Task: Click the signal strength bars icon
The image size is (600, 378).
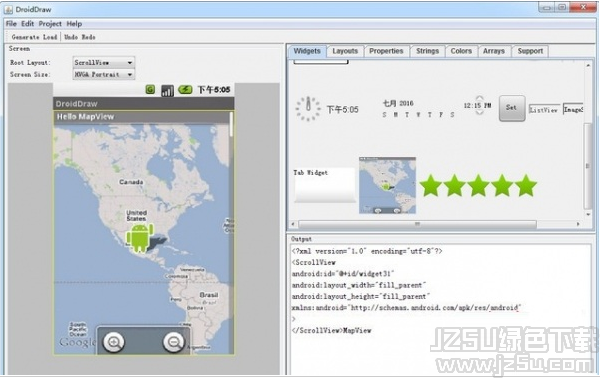Action: coord(167,90)
